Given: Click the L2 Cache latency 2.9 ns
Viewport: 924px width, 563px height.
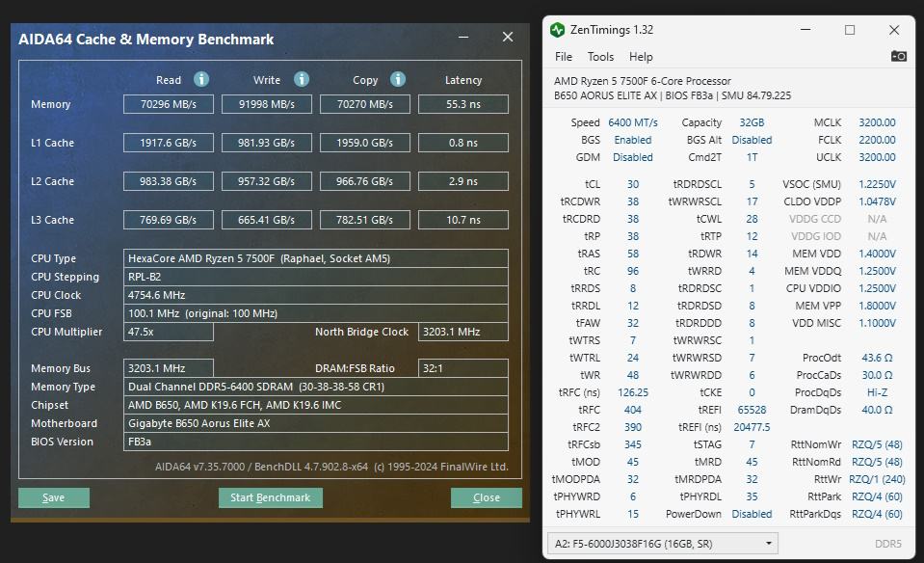Looking at the screenshot, I should (x=463, y=181).
